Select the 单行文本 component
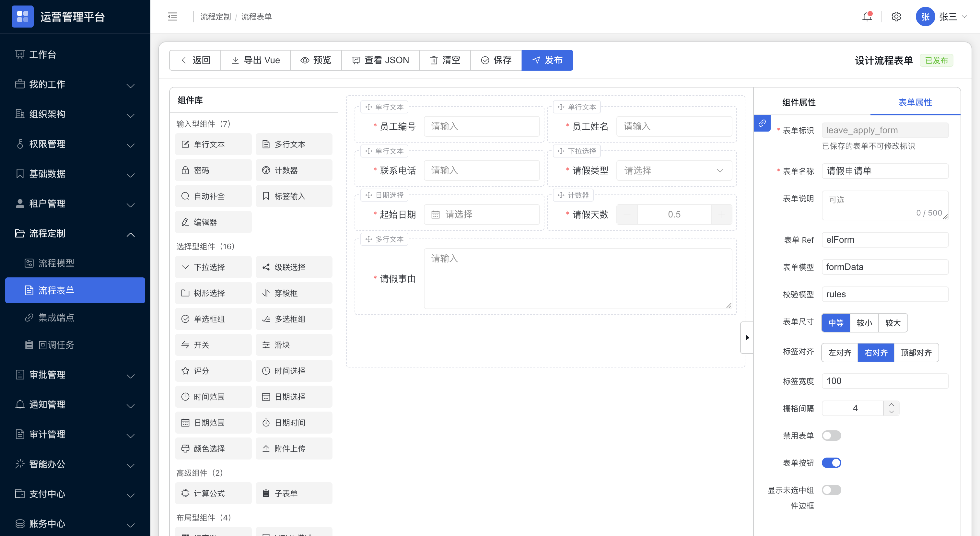This screenshot has height=536, width=980. point(213,144)
